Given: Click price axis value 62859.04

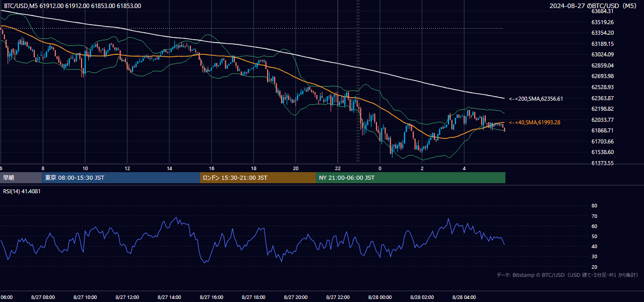Looking at the screenshot, I should click(602, 65).
